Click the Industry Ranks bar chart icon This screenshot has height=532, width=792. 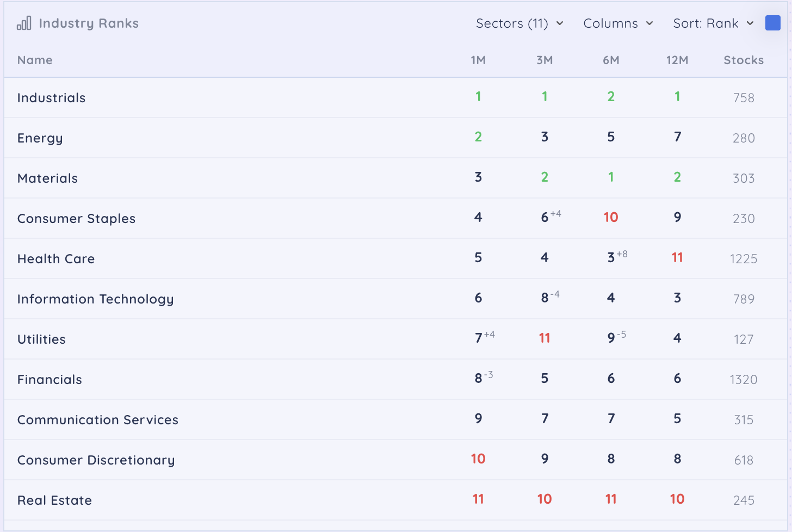click(24, 23)
